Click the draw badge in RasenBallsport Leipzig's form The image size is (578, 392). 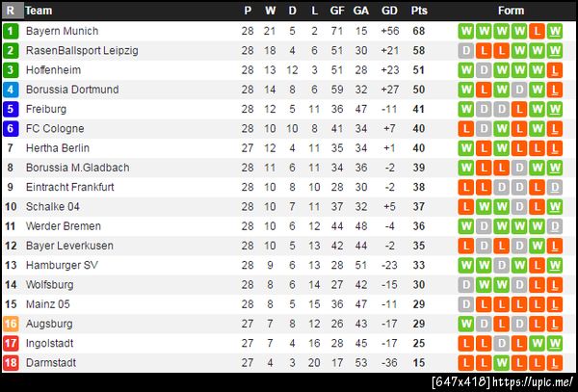(466, 50)
